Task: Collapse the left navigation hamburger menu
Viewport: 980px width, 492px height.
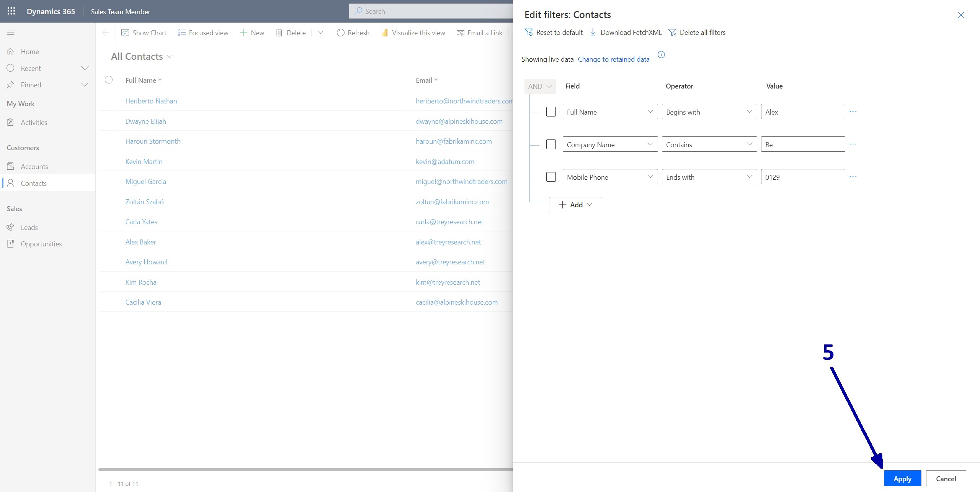Action: tap(11, 33)
